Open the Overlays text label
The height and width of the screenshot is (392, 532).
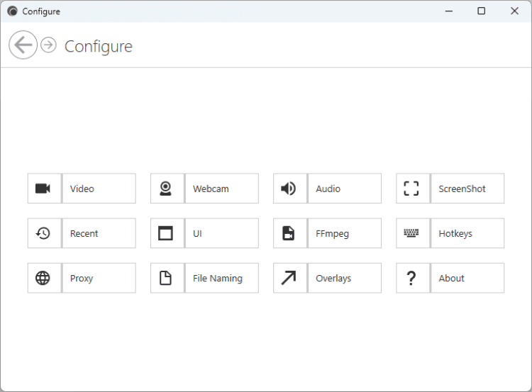click(333, 279)
